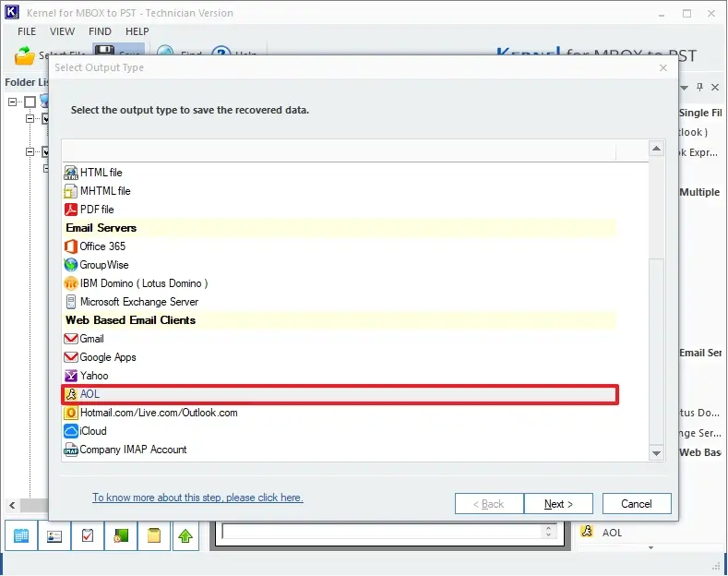Click left scroll arrow under Folder List
728x576 pixels.
click(x=13, y=506)
